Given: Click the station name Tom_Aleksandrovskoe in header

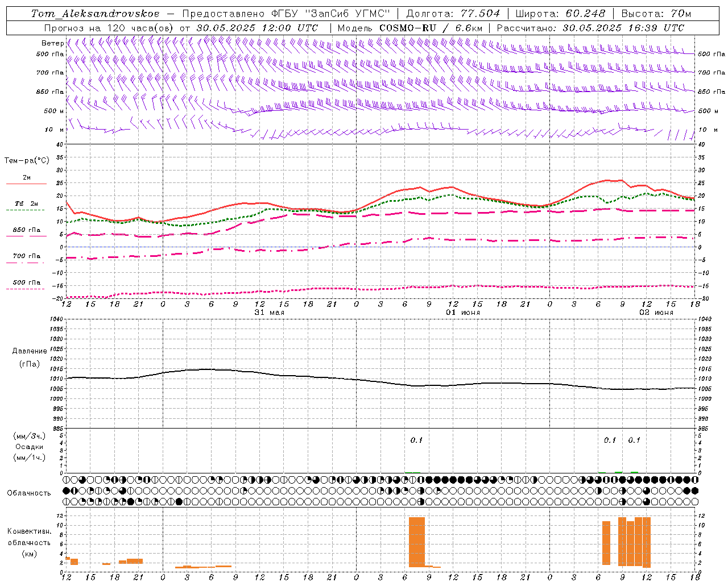Looking at the screenshot, I should [x=96, y=14].
